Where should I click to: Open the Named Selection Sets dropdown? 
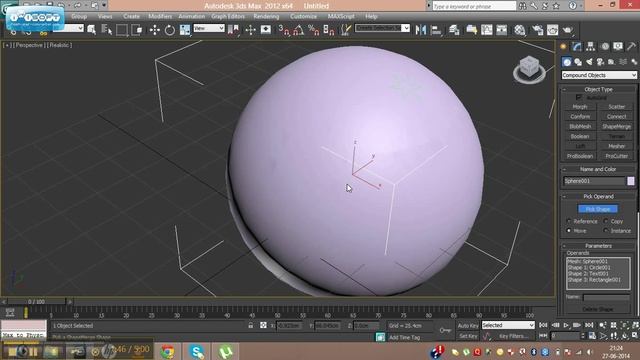382,28
